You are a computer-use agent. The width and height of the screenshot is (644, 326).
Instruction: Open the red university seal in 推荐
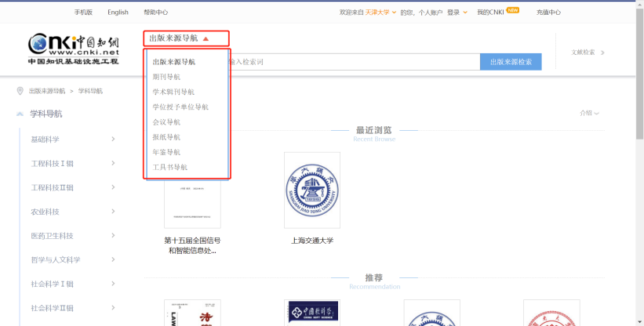[x=551, y=313]
